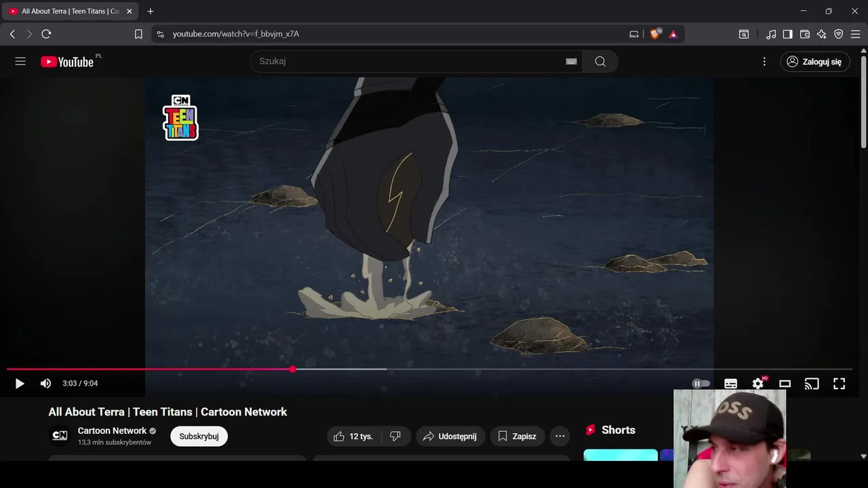The image size is (868, 488).
Task: Close the All About Terra tab
Action: 130,12
